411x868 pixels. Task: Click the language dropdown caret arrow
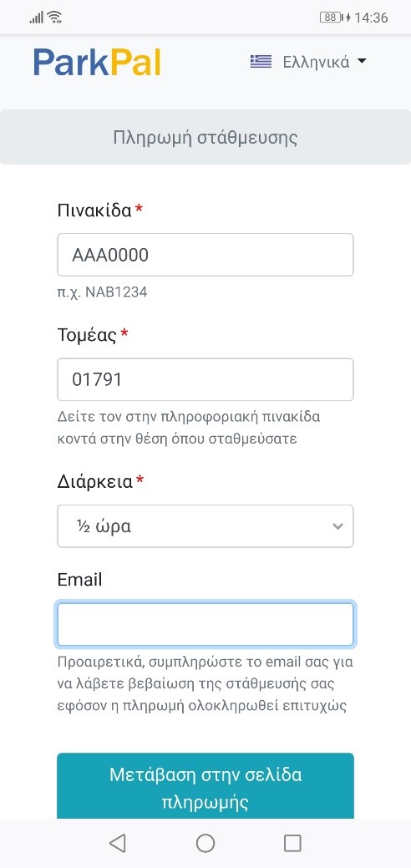362,61
